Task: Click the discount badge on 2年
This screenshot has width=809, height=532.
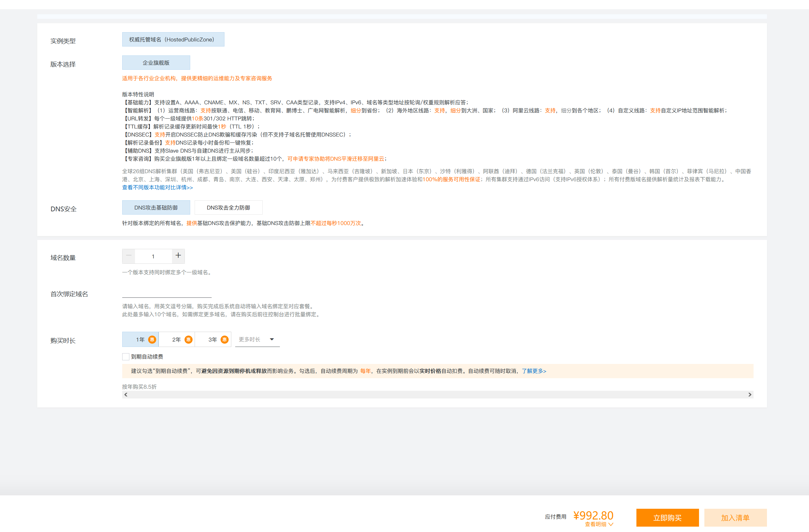Action: pos(188,339)
